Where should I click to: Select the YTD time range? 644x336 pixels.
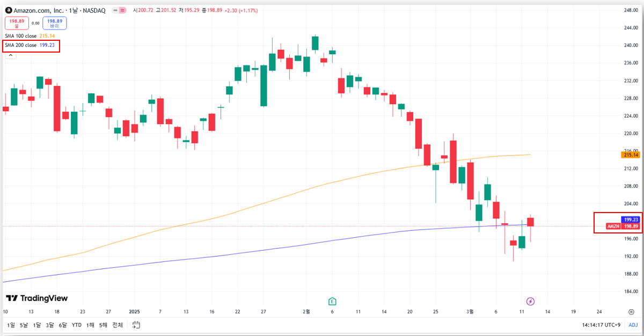pos(77,325)
